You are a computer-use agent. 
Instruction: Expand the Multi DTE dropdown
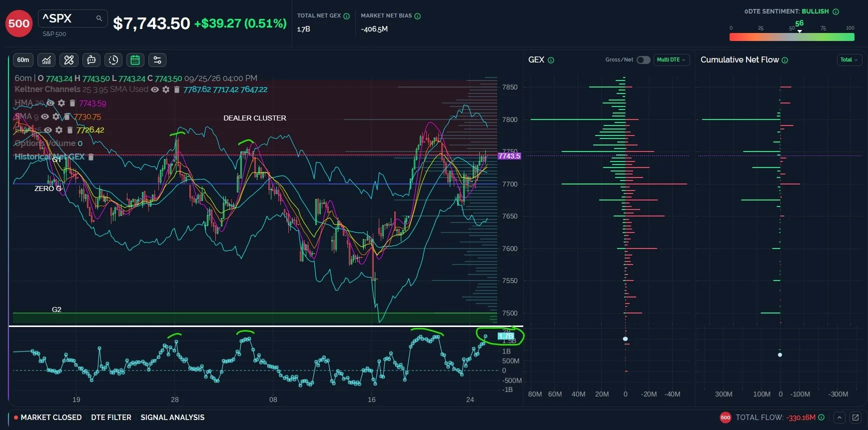point(671,60)
